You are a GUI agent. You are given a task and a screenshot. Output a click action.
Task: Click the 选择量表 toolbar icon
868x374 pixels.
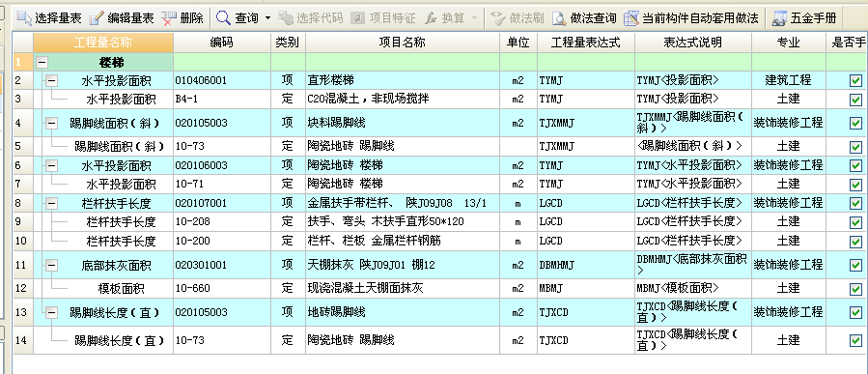pyautogui.click(x=24, y=18)
